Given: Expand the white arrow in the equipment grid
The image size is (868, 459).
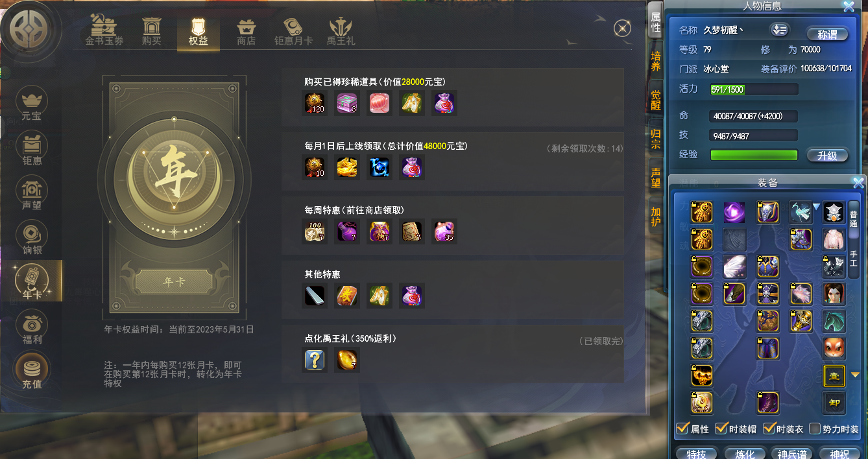Looking at the screenshot, I should coord(817,206).
